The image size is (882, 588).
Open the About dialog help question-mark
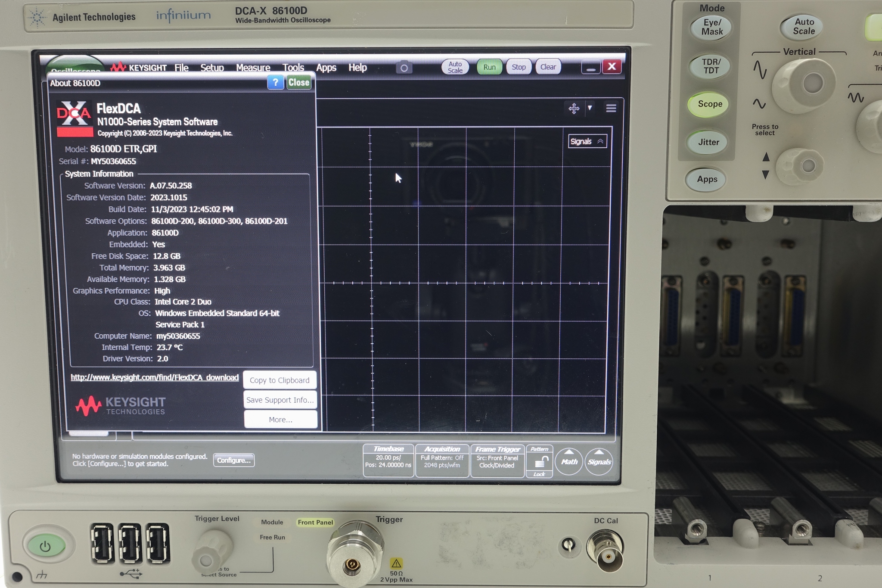click(x=275, y=82)
